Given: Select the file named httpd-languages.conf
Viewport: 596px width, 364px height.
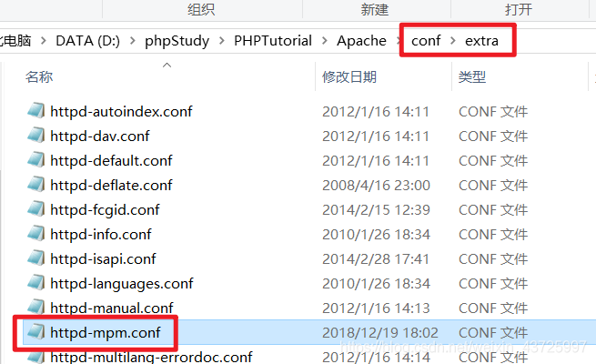Looking at the screenshot, I should pyautogui.click(x=122, y=283).
